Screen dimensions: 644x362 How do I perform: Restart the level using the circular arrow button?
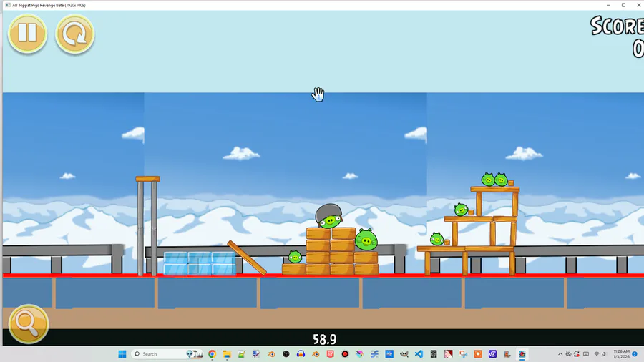(x=74, y=34)
